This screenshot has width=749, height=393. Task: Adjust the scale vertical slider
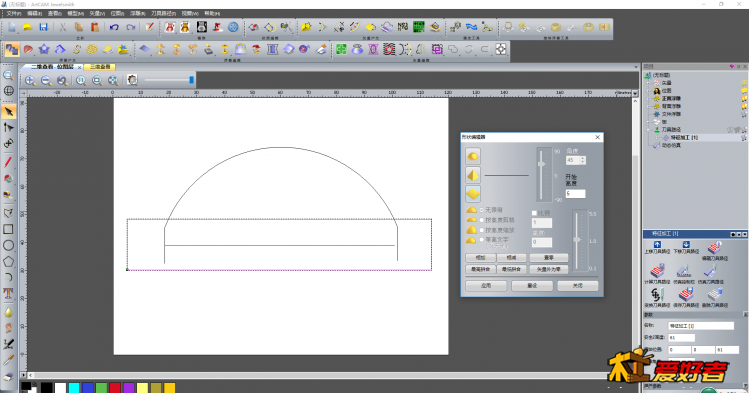[577, 239]
